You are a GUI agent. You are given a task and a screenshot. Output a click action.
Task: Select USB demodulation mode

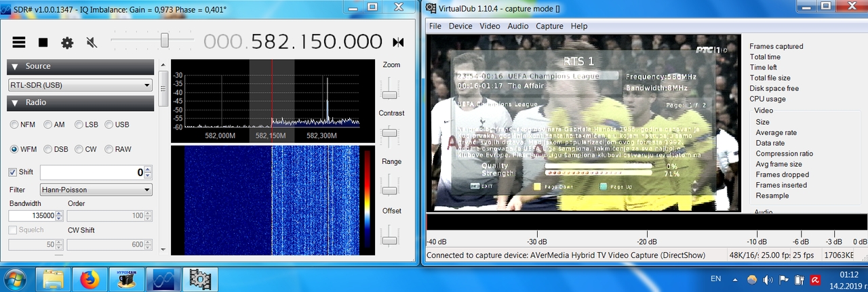tap(117, 125)
